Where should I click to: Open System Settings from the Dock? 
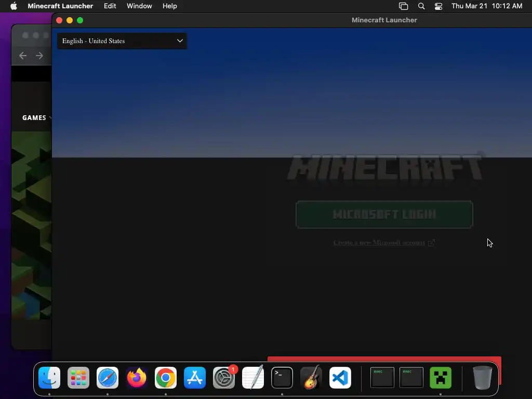coord(224,378)
